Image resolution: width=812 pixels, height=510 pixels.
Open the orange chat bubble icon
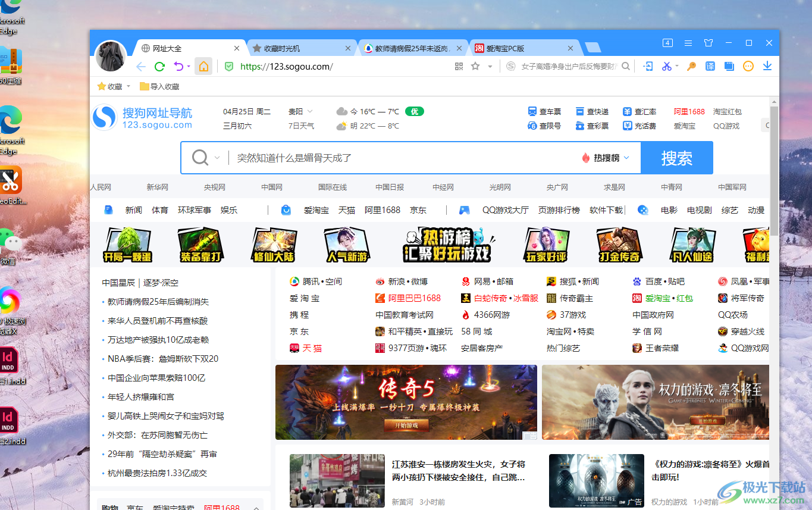(748, 67)
